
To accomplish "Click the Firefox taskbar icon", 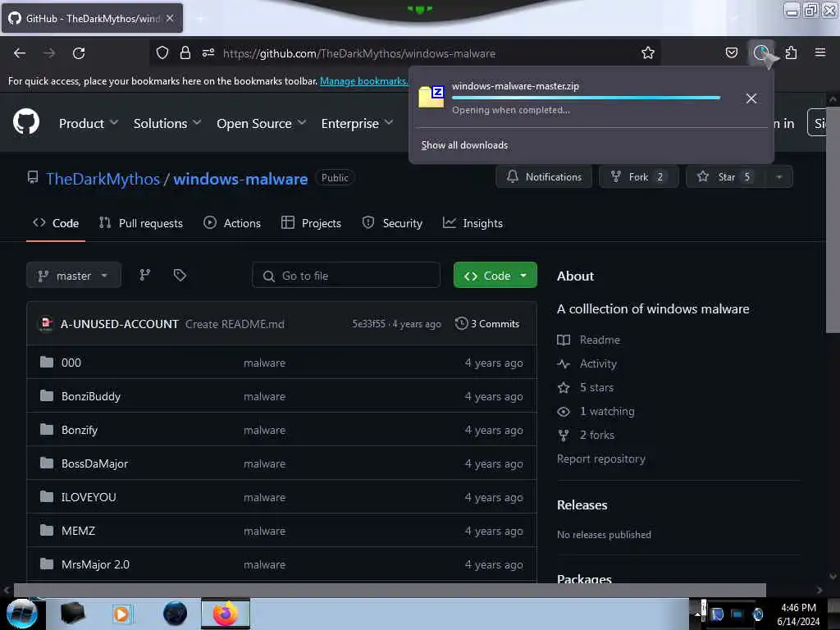I will (226, 614).
